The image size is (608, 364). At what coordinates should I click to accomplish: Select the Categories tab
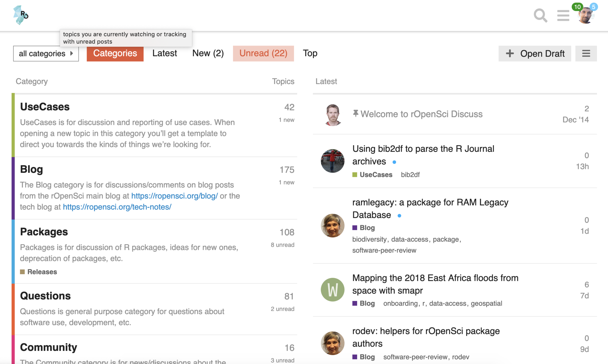point(115,53)
